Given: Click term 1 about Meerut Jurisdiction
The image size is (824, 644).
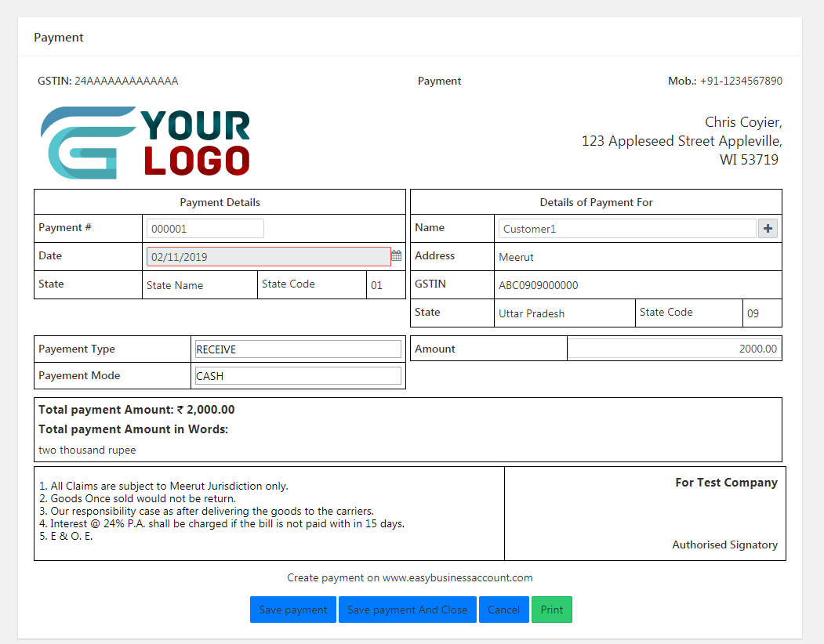Looking at the screenshot, I should click(x=164, y=486).
